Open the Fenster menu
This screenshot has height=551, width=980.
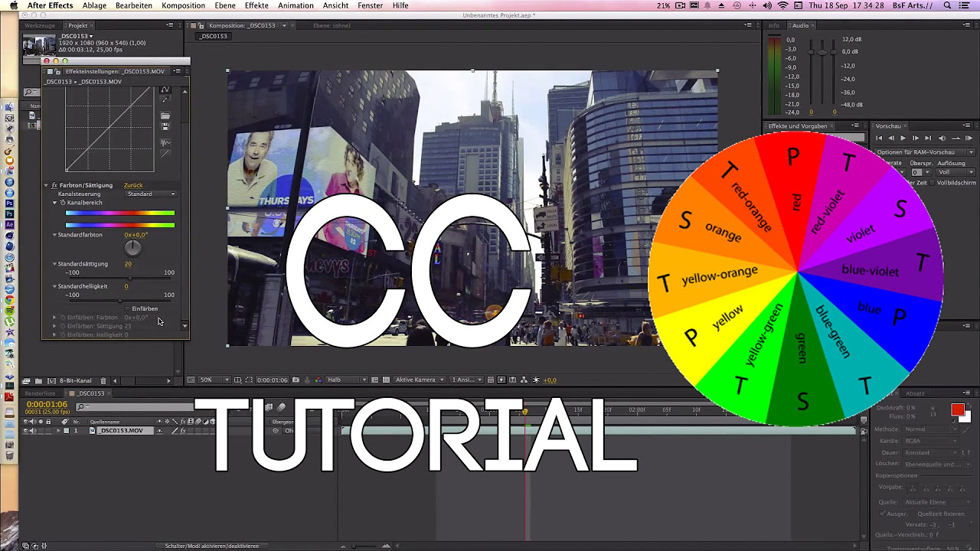[371, 5]
